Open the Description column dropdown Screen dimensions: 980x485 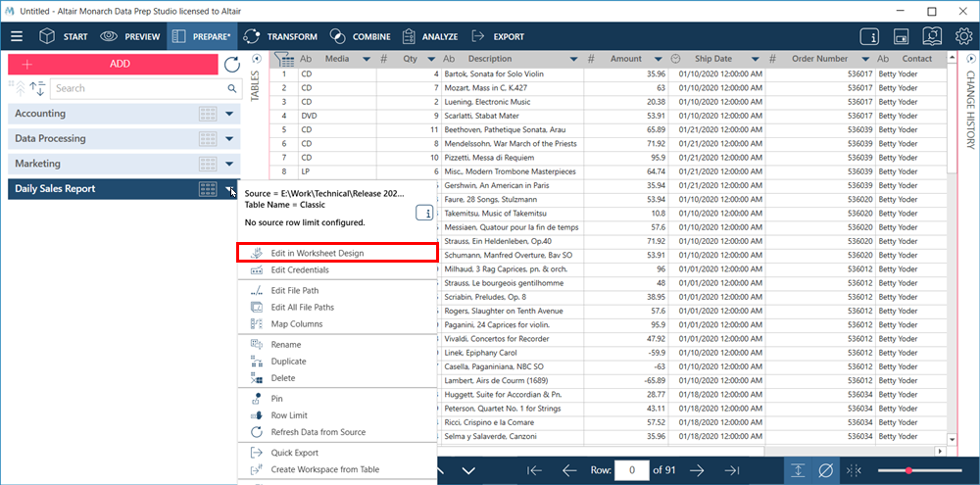point(573,59)
